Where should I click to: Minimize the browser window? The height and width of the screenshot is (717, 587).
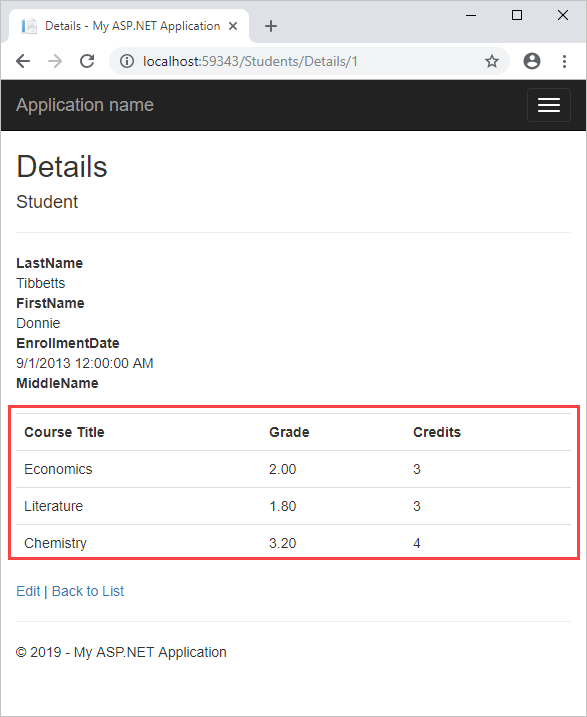(x=471, y=15)
